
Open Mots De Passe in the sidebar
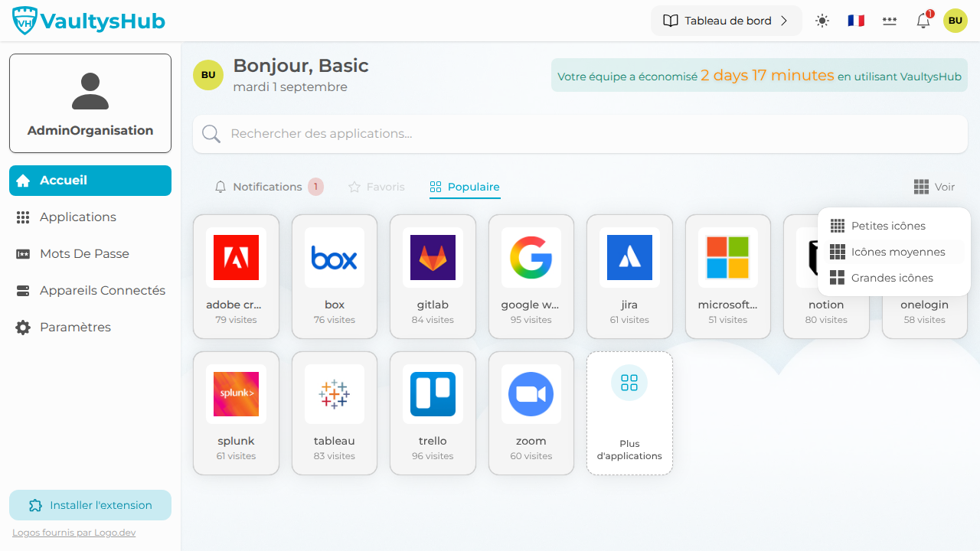point(90,254)
